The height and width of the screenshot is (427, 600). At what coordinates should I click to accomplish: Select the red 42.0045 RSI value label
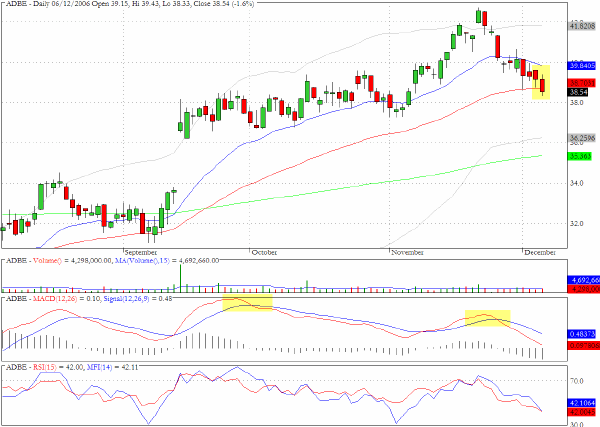582,412
